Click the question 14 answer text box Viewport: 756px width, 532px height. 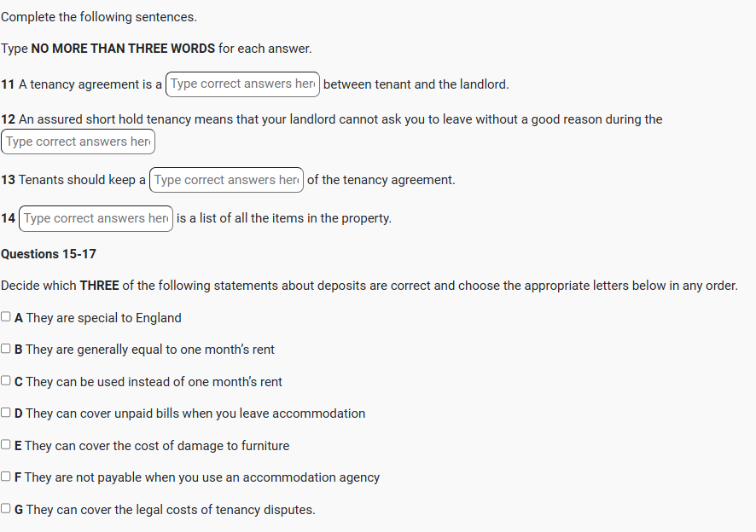pos(96,218)
